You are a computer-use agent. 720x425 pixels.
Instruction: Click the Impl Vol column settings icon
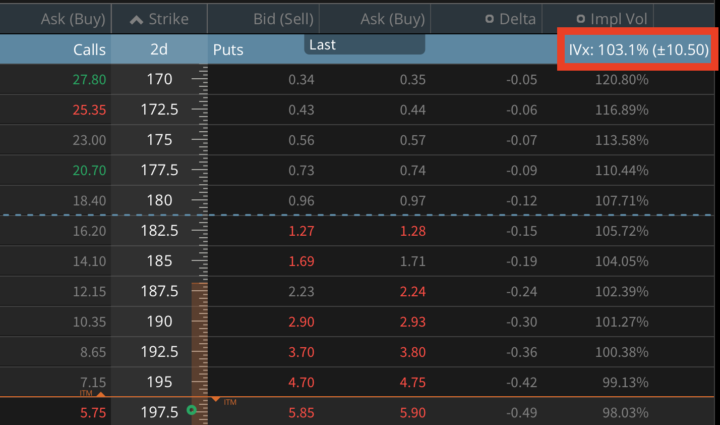click(x=581, y=19)
